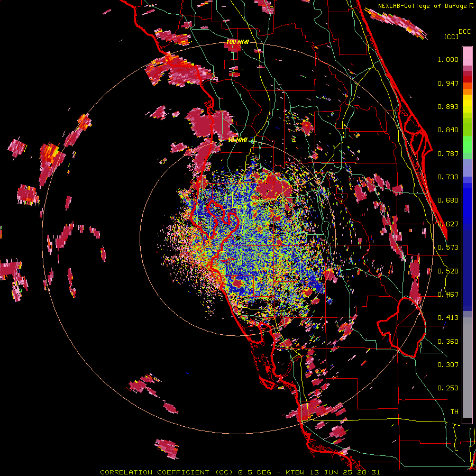Click the [CC] label above the color scale
The height and width of the screenshot is (476, 476).
click(451, 36)
